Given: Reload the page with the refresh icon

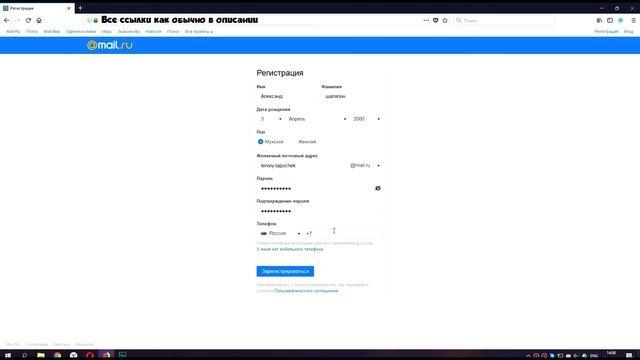Looking at the screenshot, I should pos(28,20).
